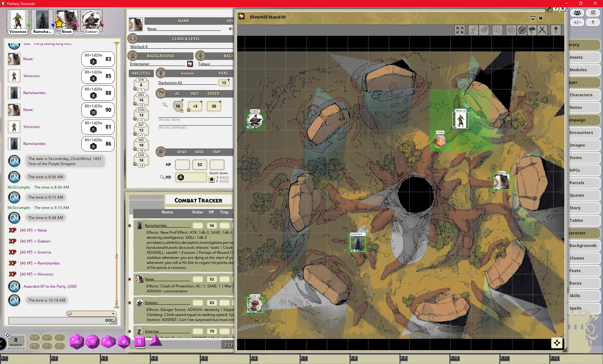Roll the d12 die

click(x=92, y=342)
